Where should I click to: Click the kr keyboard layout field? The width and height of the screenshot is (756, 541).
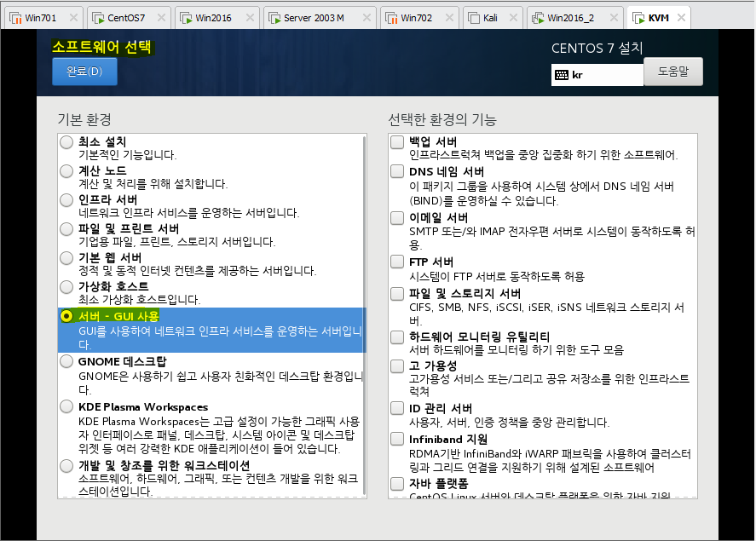597,75
